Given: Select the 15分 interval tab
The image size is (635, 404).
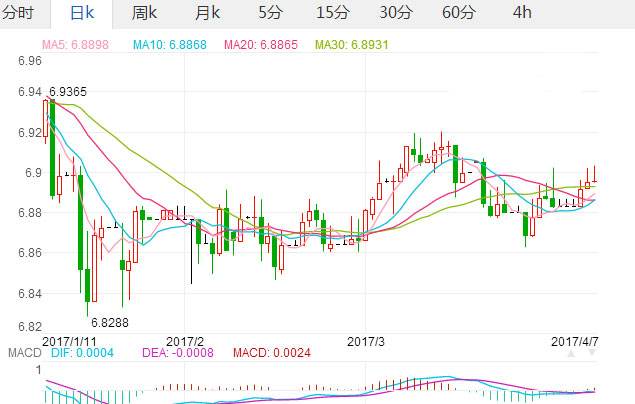Looking at the screenshot, I should (x=333, y=13).
